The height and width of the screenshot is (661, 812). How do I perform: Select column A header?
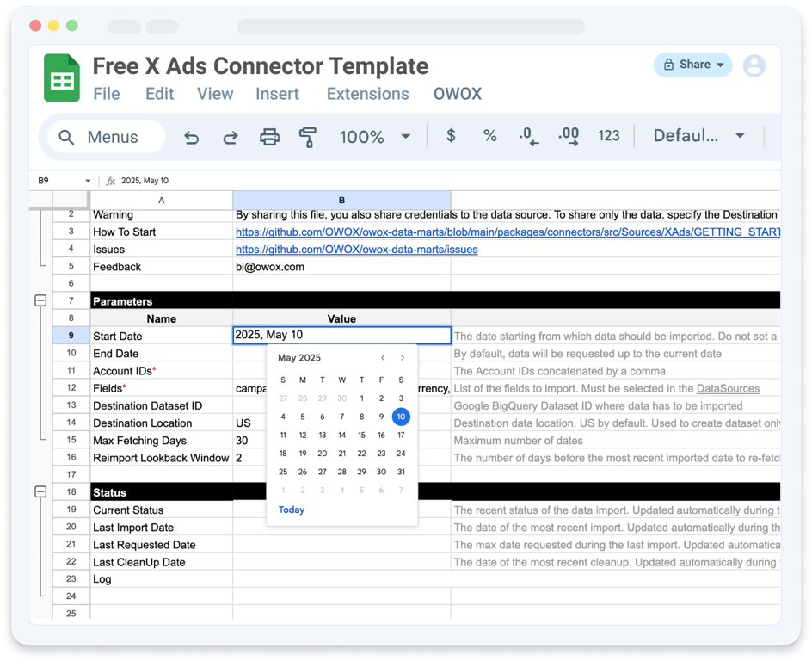point(162,200)
